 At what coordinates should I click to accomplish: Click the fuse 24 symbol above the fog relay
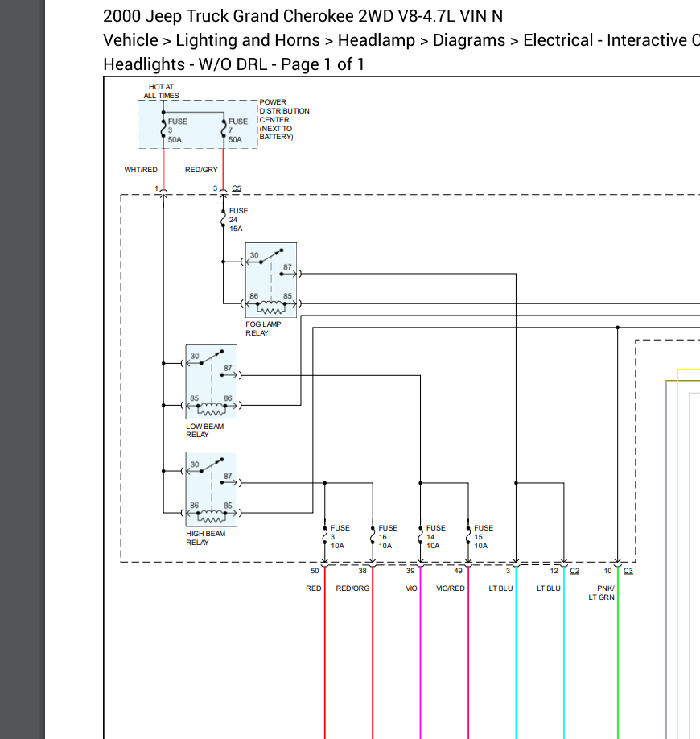(x=224, y=219)
